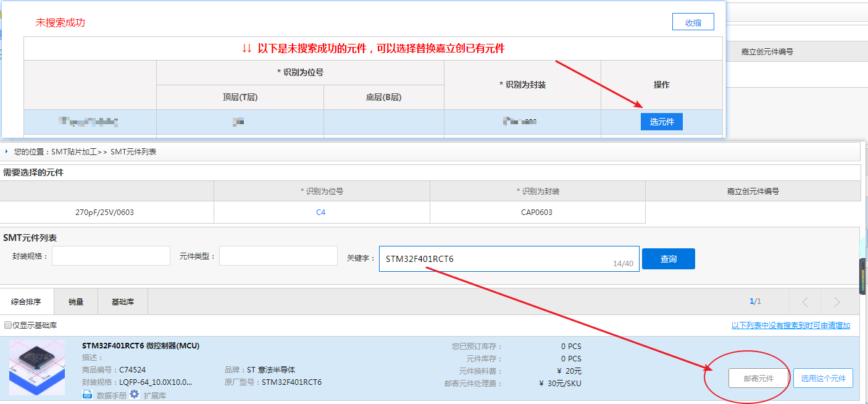Image resolution: width=868 pixels, height=404 pixels.
Task: Click 选用这个元件 button
Action: (x=823, y=378)
